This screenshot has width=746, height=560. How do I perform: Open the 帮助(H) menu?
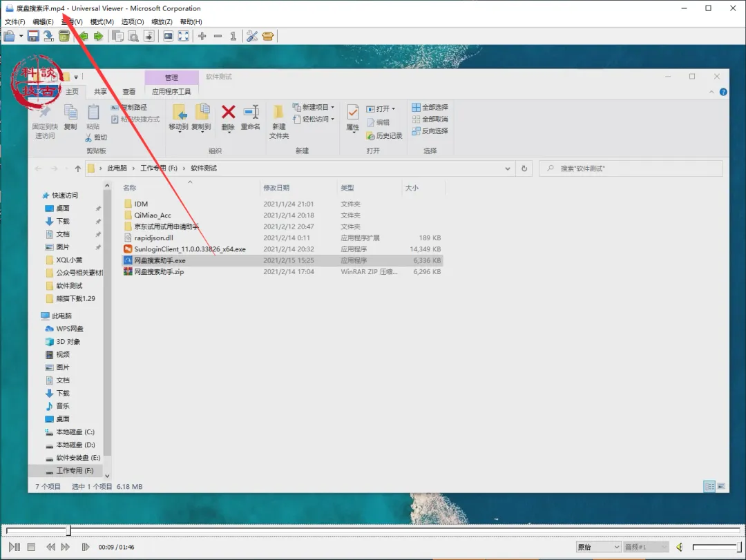191,22
